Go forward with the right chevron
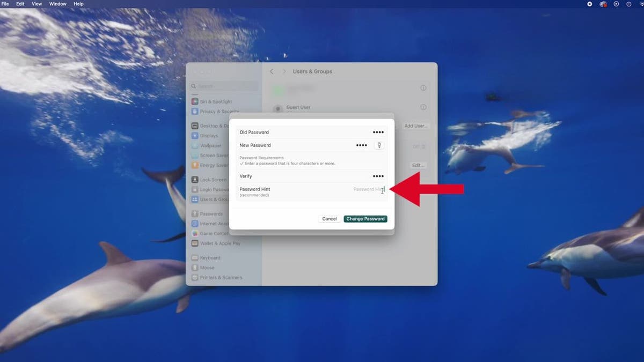This screenshot has width=644, height=362. point(284,71)
